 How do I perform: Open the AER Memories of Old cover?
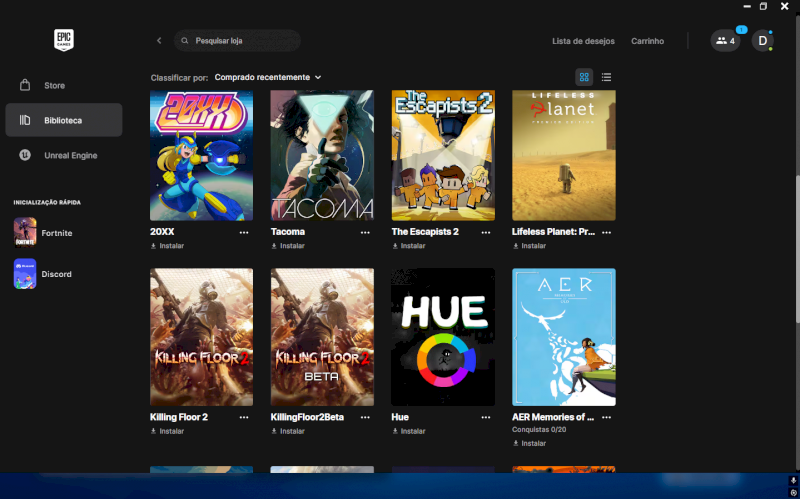(x=564, y=337)
